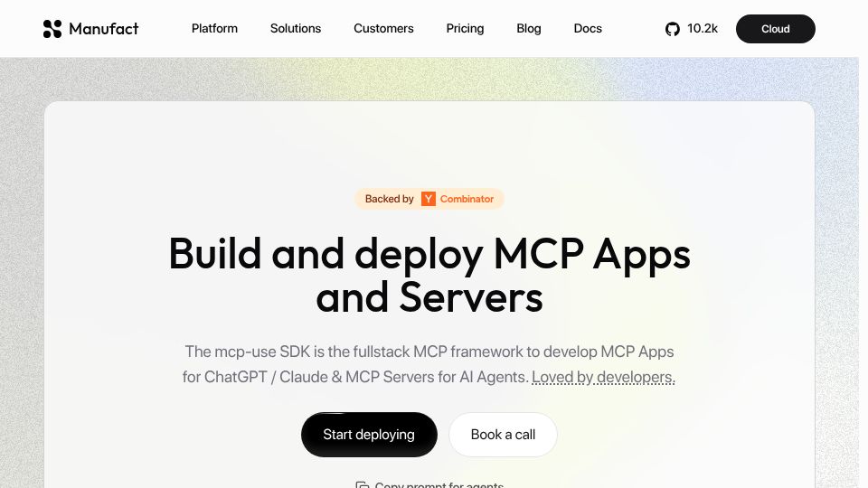
Task: Click the Y Combinator logo icon
Action: (428, 199)
